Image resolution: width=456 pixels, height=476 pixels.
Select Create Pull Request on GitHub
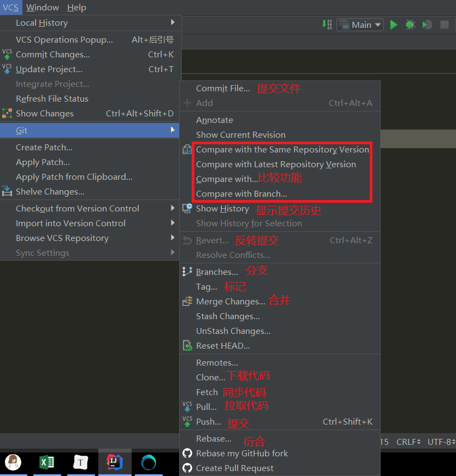(x=235, y=468)
